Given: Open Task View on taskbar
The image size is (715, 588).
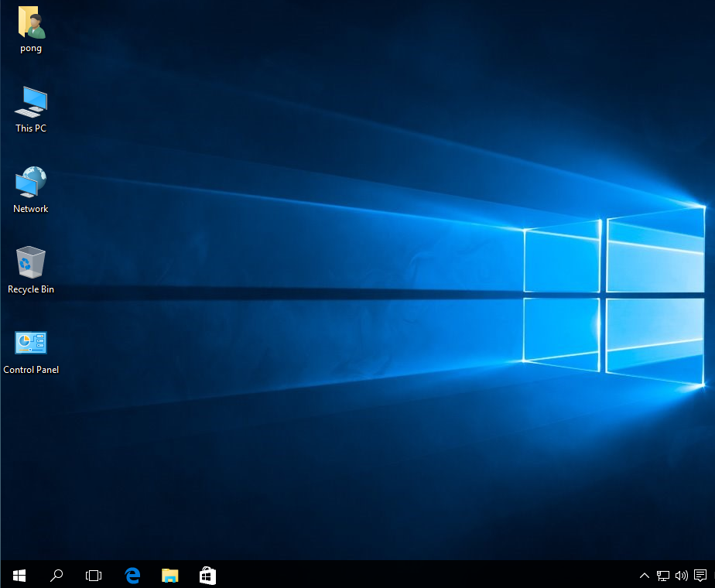Looking at the screenshot, I should click(94, 576).
